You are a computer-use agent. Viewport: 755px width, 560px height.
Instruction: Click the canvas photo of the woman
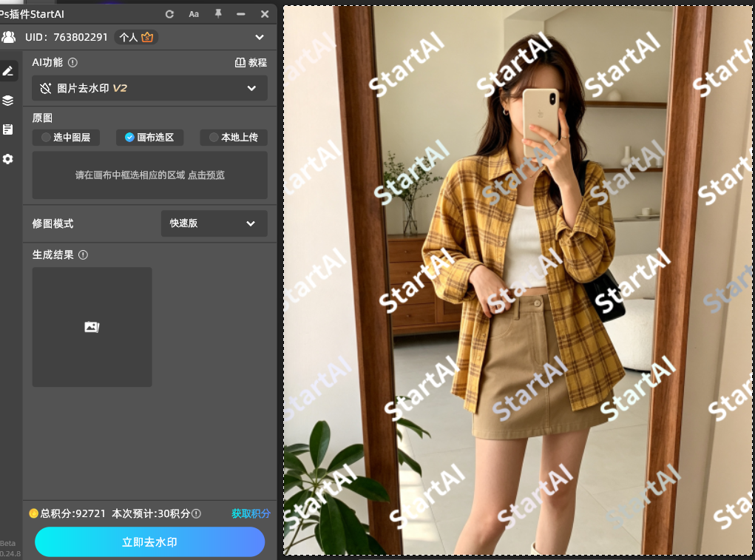tap(518, 280)
